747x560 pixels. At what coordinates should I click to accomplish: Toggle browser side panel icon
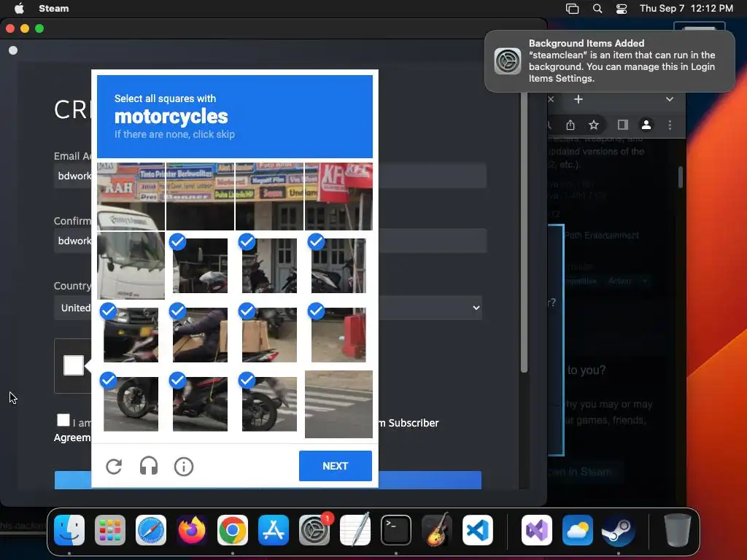pos(622,125)
